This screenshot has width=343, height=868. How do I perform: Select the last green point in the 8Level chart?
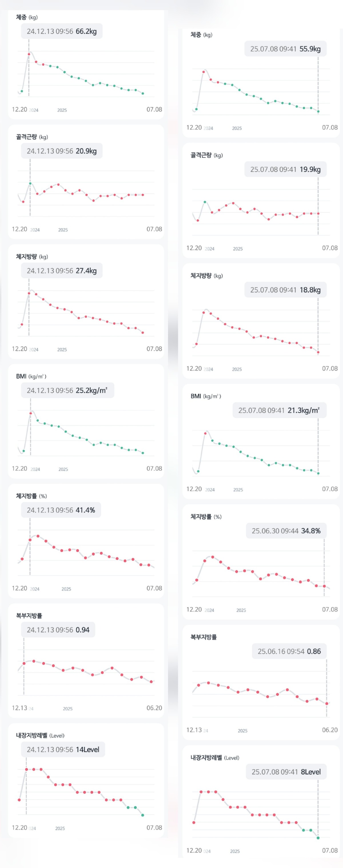318,837
